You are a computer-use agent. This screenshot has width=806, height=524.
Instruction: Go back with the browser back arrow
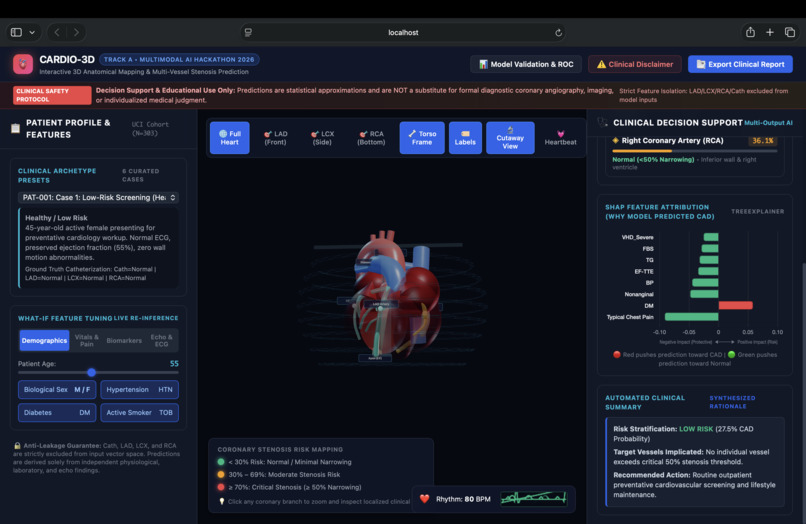pyautogui.click(x=57, y=32)
